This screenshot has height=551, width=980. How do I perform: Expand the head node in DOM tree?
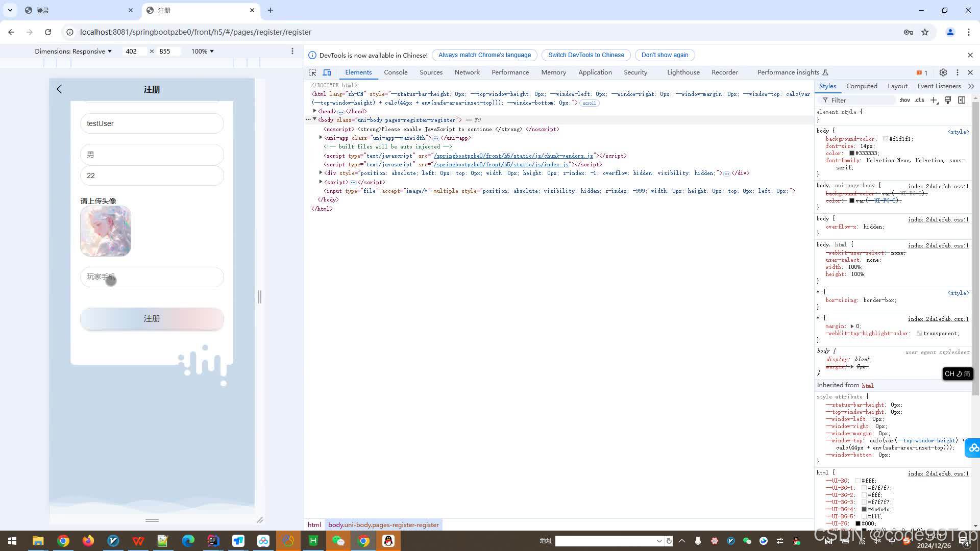pyautogui.click(x=315, y=111)
